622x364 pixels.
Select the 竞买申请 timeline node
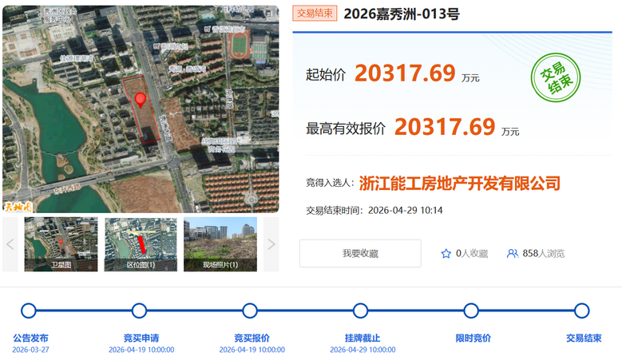tap(139, 311)
